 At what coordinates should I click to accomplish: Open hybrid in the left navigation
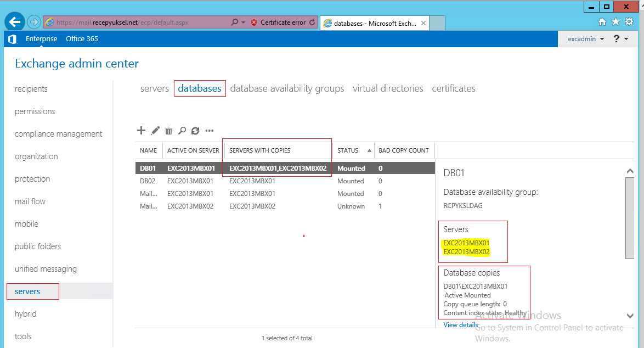pyautogui.click(x=25, y=314)
